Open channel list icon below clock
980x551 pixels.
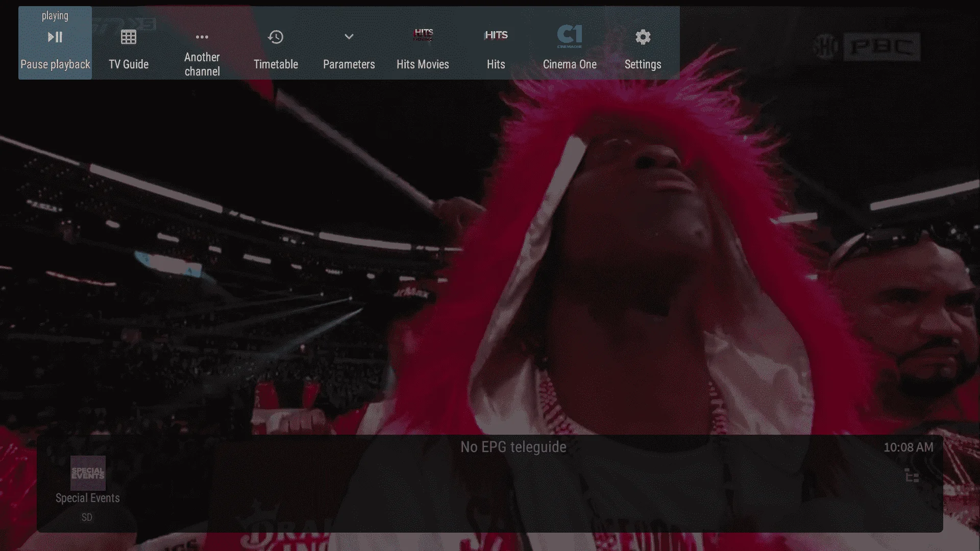912,476
